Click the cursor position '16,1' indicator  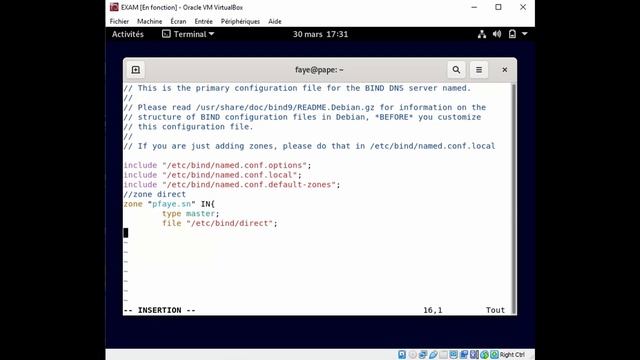[433, 310]
